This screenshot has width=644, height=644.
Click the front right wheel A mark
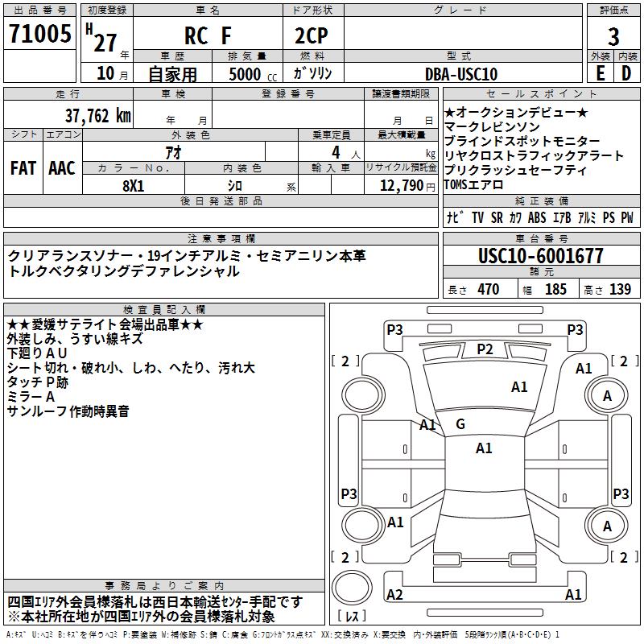[607, 395]
